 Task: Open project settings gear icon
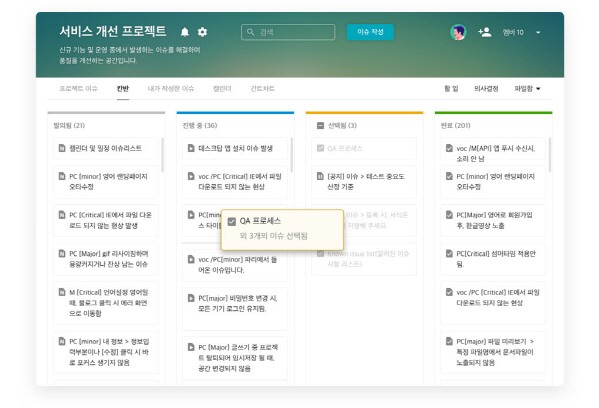pos(202,32)
